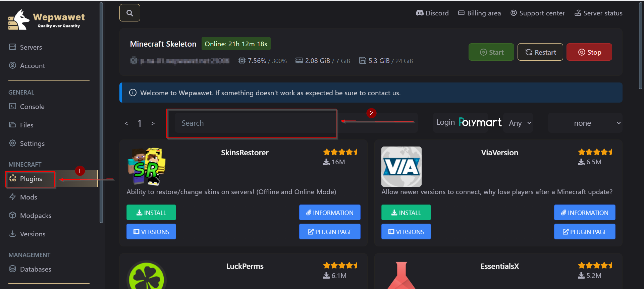The height and width of the screenshot is (289, 644).
Task: Click the SkinsRestorer title
Action: coord(245,153)
